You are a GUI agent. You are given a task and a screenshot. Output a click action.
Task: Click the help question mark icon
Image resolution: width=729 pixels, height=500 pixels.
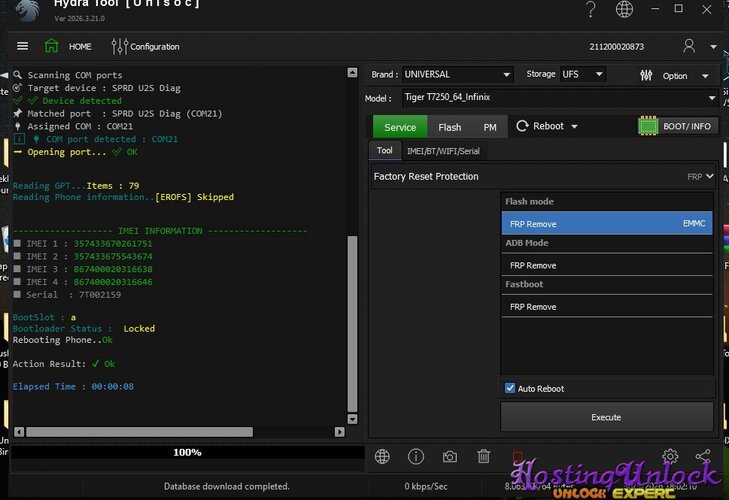(592, 10)
